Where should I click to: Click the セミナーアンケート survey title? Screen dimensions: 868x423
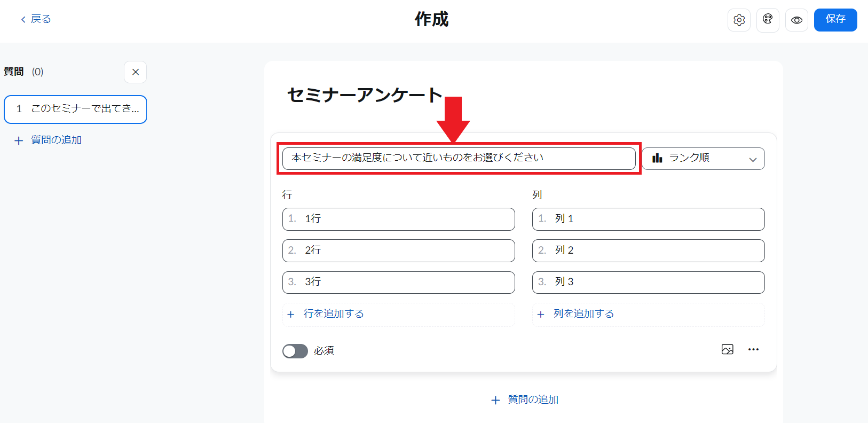point(365,95)
